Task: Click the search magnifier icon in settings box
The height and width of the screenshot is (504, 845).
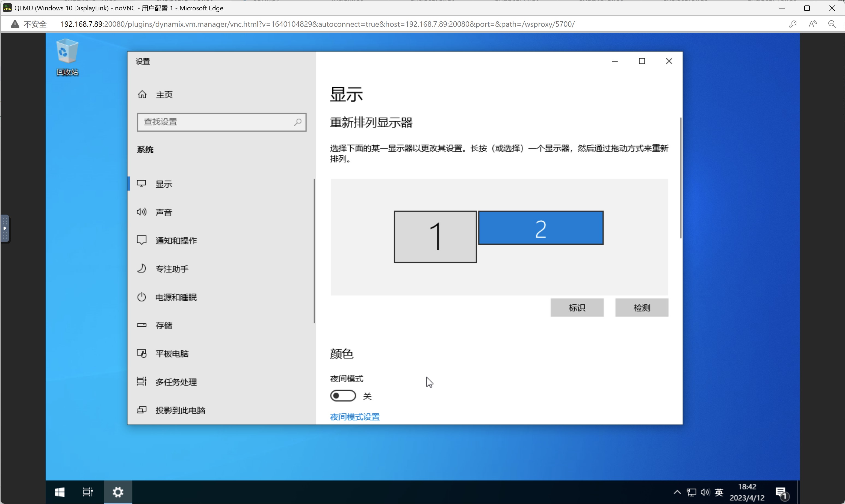Action: (x=298, y=122)
